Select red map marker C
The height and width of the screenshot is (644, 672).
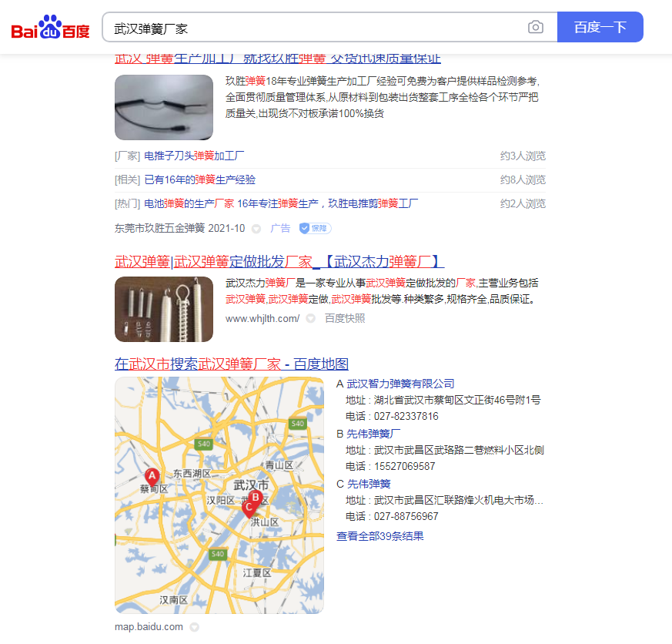248,507
